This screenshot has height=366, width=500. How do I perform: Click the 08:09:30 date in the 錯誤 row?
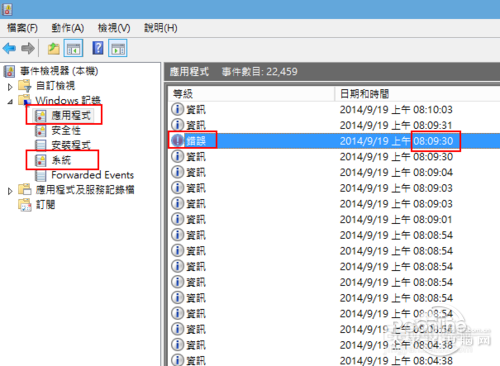tap(396, 141)
